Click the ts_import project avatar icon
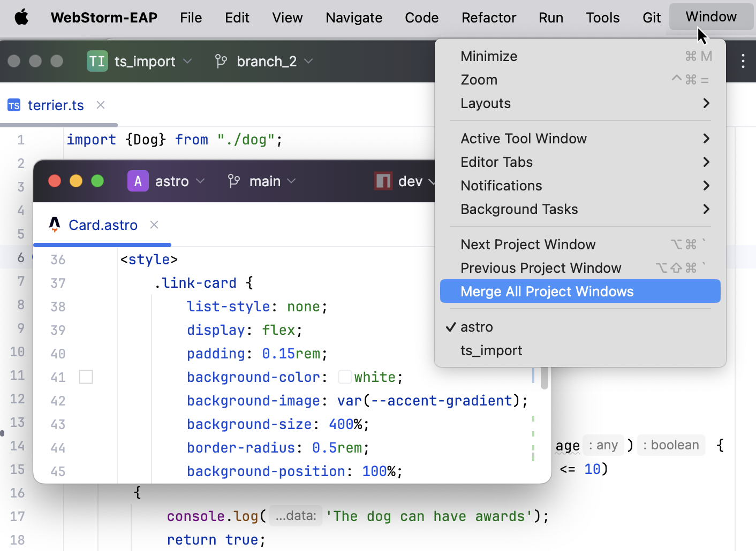This screenshot has width=756, height=551. (x=97, y=61)
